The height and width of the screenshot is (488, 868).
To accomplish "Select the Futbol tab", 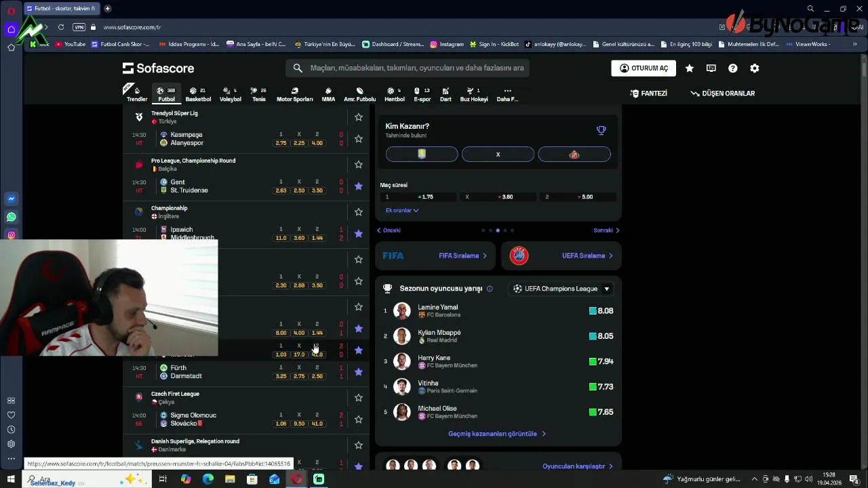I will tap(166, 94).
